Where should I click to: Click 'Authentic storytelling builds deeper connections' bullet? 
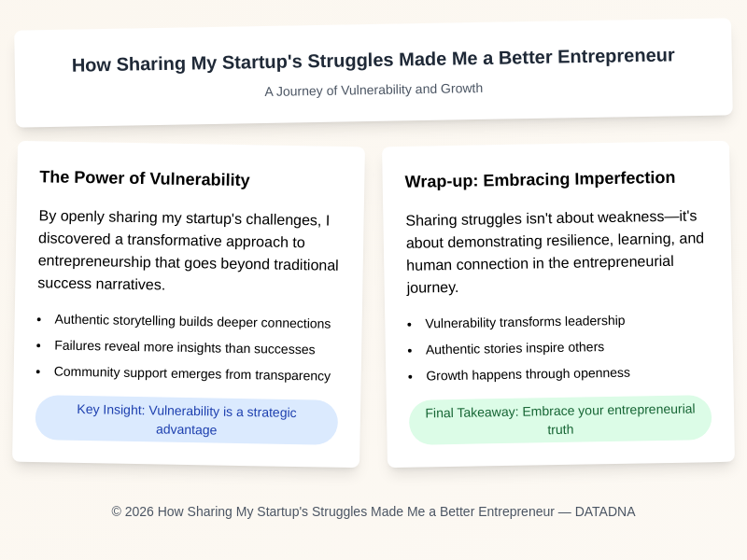(x=192, y=322)
